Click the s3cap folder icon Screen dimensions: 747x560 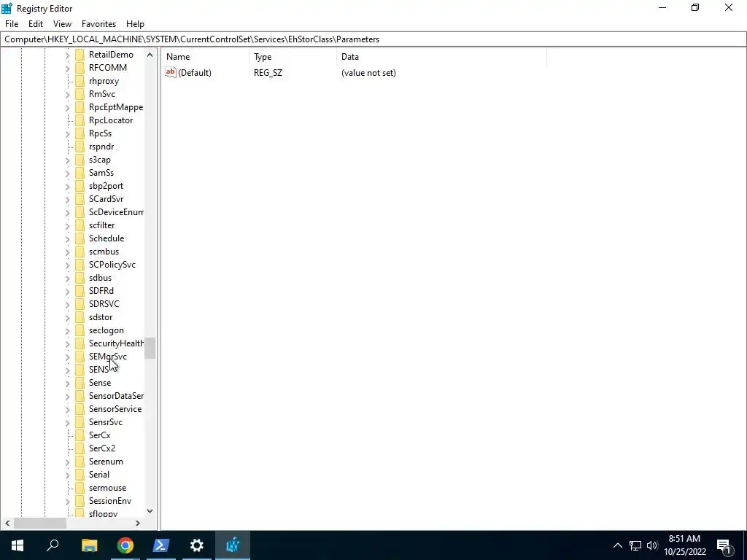point(80,160)
